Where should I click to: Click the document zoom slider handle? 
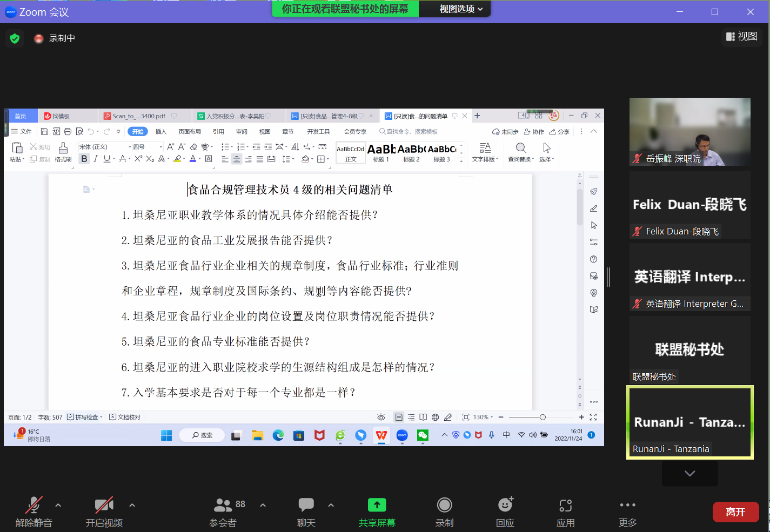(x=543, y=417)
